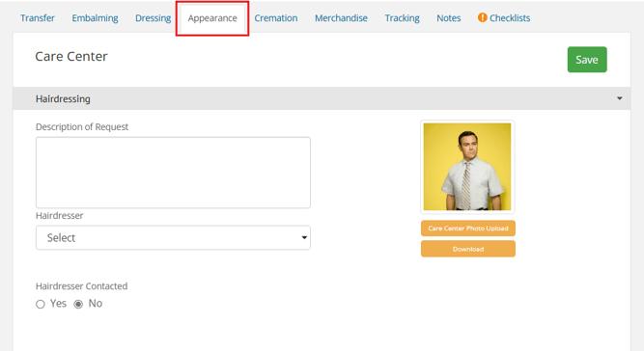Viewport: 644px width, 351px height.
Task: Open the Tracking tab
Action: coord(402,18)
